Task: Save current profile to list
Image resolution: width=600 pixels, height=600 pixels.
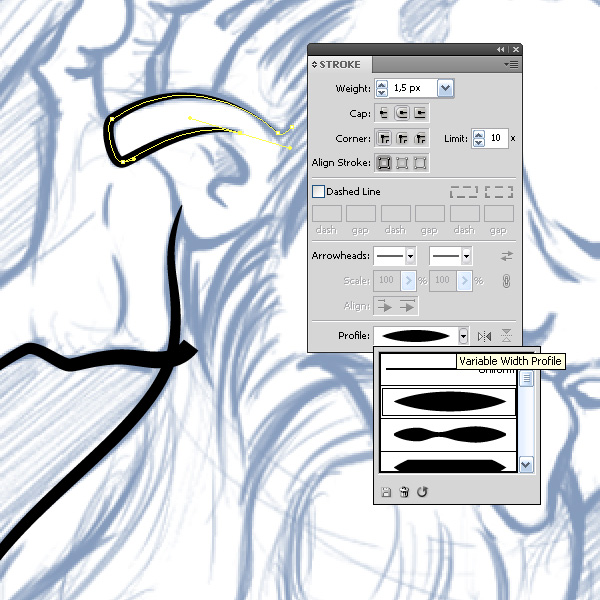Action: (x=386, y=492)
